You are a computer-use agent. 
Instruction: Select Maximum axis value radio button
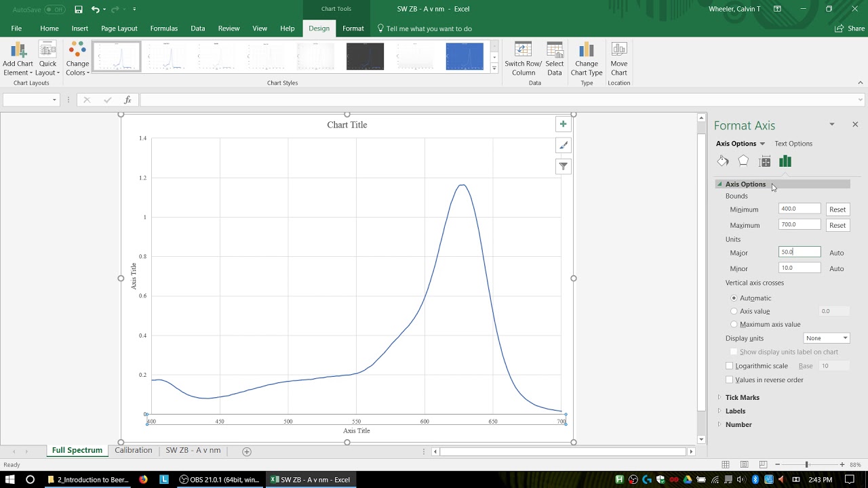point(734,324)
